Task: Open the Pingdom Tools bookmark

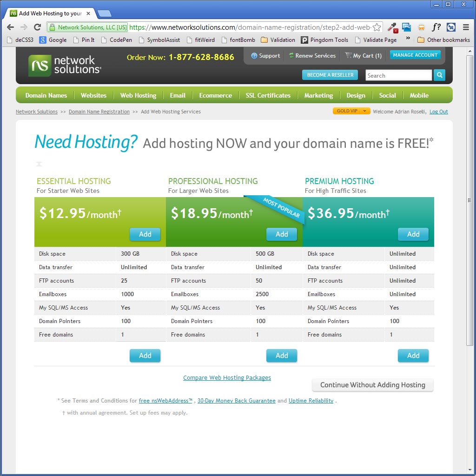Action: (x=324, y=40)
